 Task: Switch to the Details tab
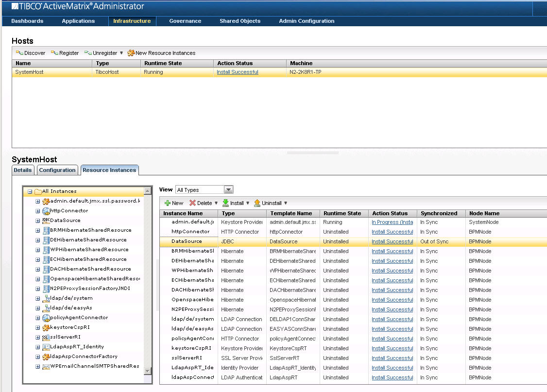pos(23,170)
